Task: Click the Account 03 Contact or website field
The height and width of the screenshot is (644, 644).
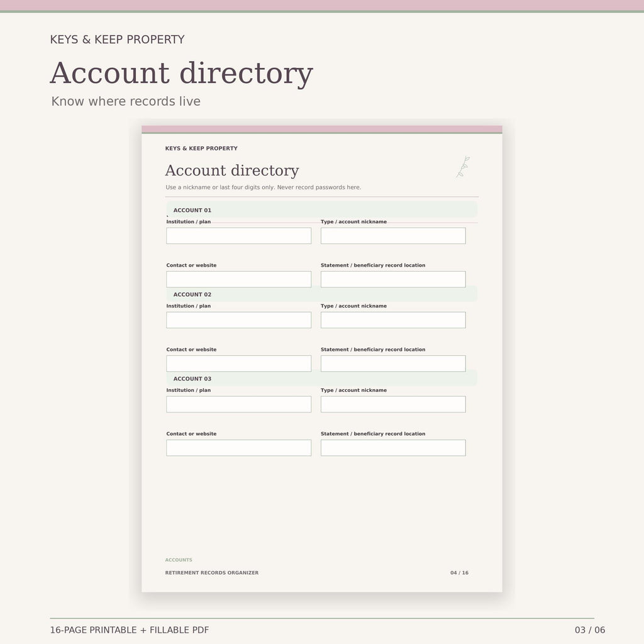Action: (x=238, y=448)
